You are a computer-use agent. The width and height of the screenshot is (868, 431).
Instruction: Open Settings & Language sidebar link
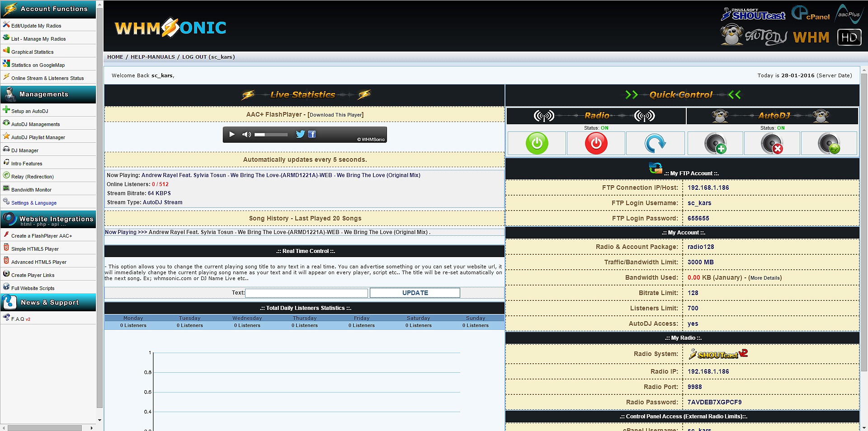pyautogui.click(x=34, y=203)
